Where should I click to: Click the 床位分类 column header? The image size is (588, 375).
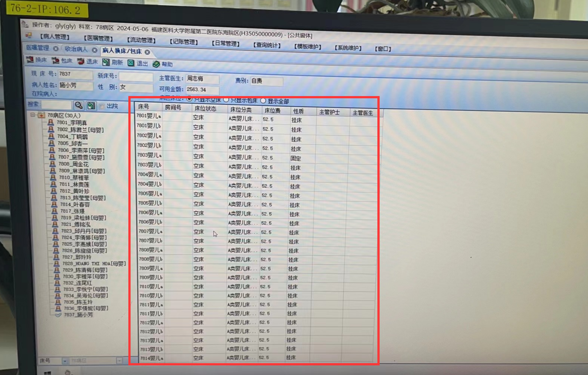tap(245, 110)
